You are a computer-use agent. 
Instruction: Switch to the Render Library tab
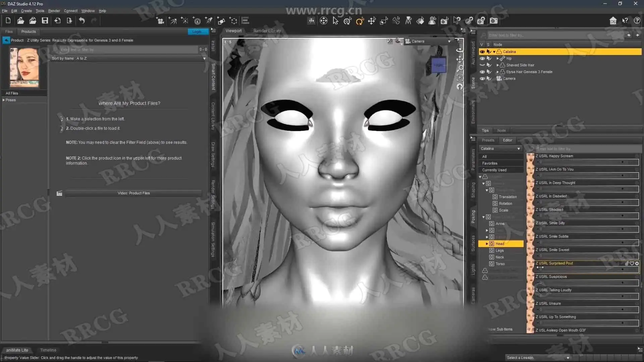[267, 31]
